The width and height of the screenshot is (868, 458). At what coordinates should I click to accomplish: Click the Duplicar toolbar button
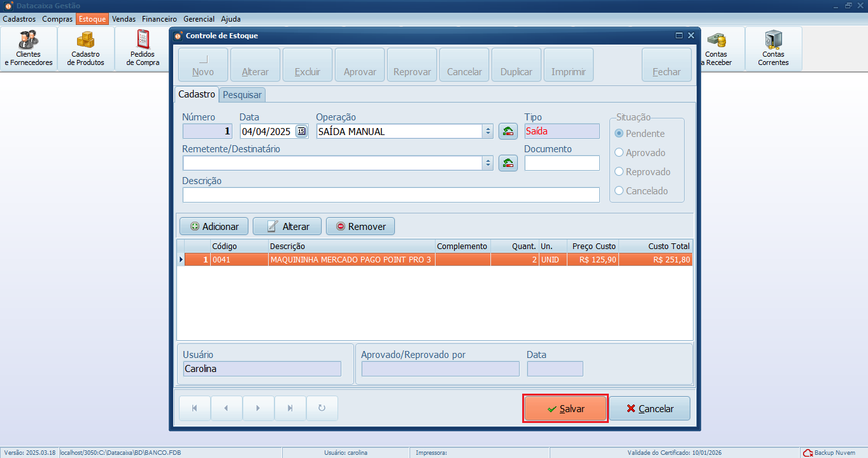(516, 64)
